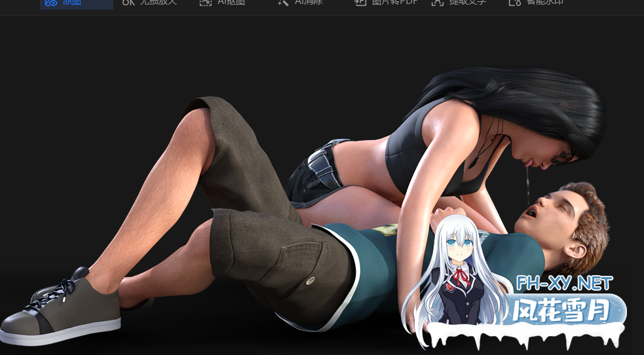Click the cargo shorts pocket button
The height and width of the screenshot is (355, 644).
pos(310,281)
